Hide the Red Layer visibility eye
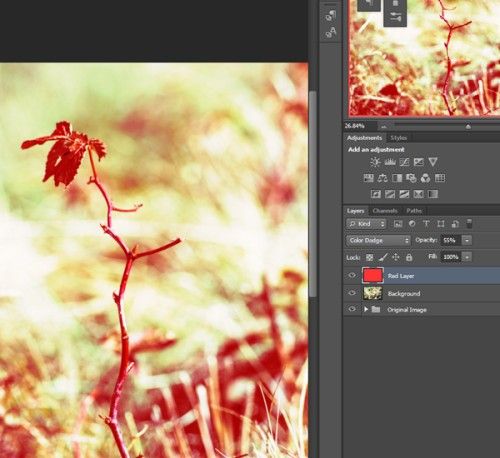Screen dimensions: 500x458 click(352, 275)
